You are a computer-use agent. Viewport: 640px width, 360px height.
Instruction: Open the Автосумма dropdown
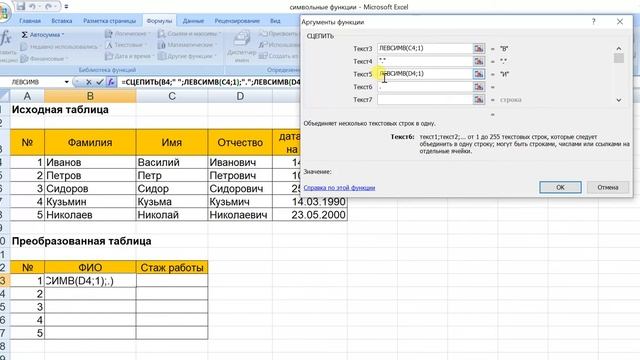pos(42,35)
